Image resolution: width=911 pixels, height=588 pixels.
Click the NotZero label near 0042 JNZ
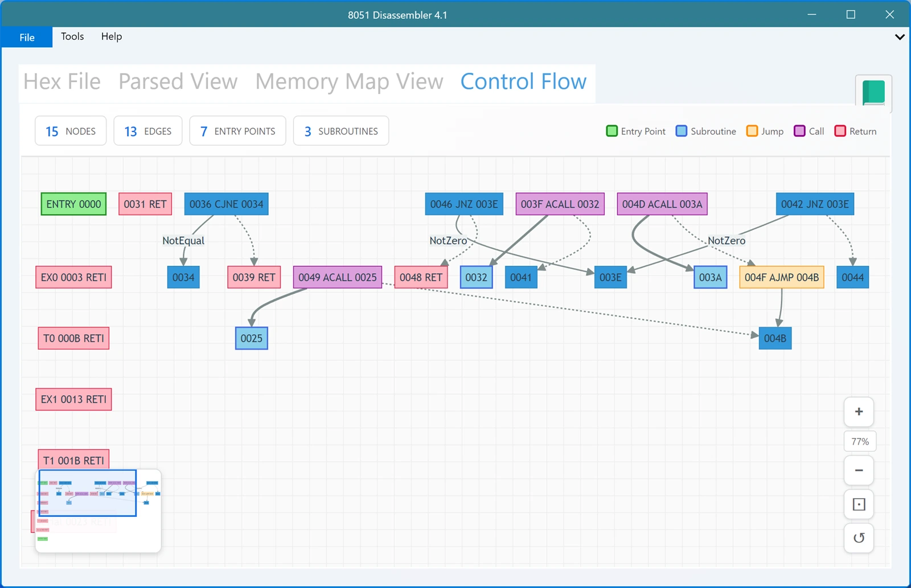[x=727, y=241]
